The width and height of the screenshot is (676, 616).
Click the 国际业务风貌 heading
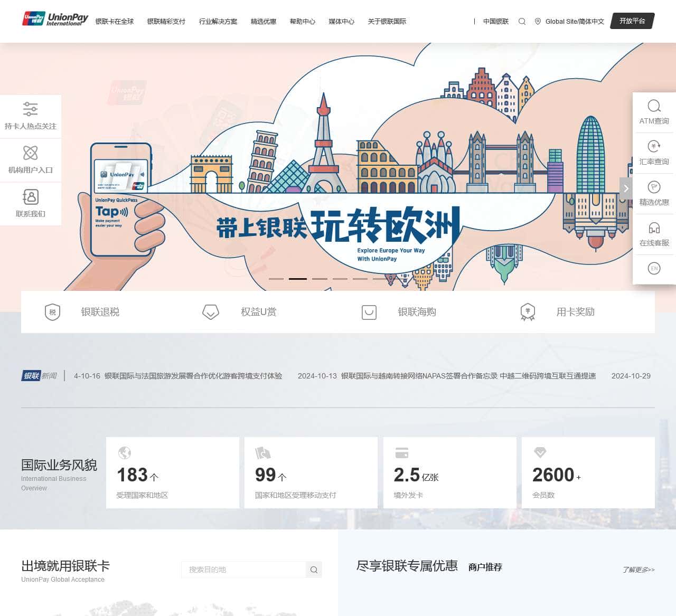pyautogui.click(x=59, y=465)
